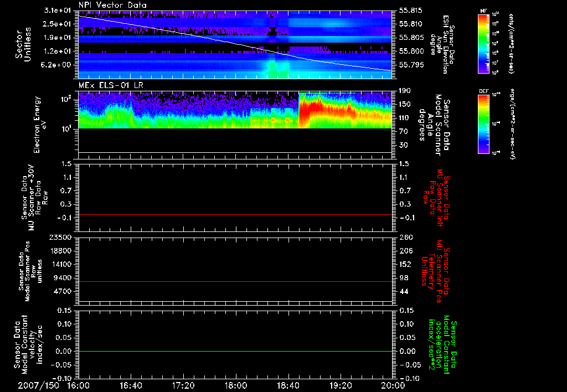
Task: Click the 55.805 sun elevation tick
Action: pyautogui.click(x=410, y=38)
